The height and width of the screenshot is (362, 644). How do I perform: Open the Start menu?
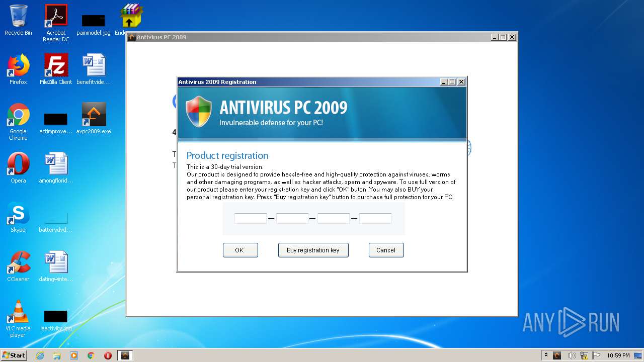coord(14,355)
